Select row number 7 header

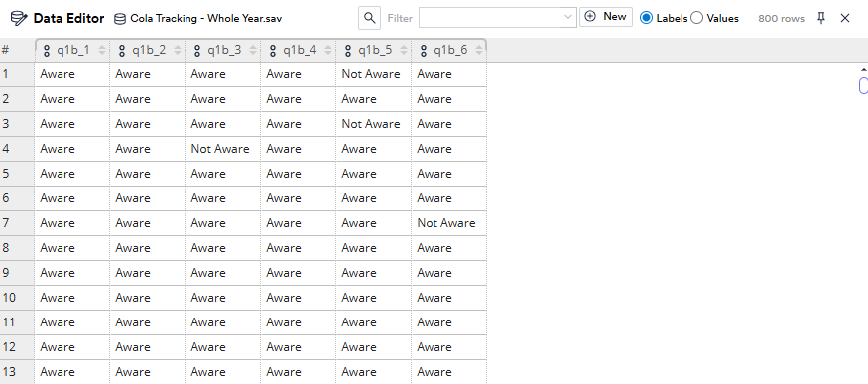pos(17,223)
